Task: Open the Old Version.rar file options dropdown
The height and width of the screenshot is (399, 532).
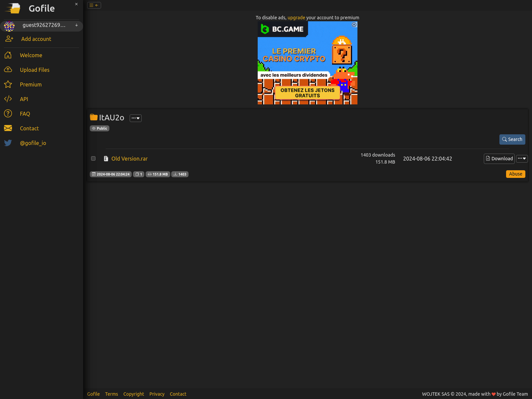Action: click(522, 159)
